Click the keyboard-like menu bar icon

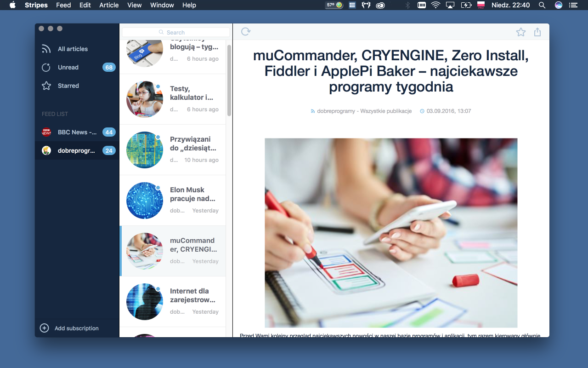coord(421,5)
